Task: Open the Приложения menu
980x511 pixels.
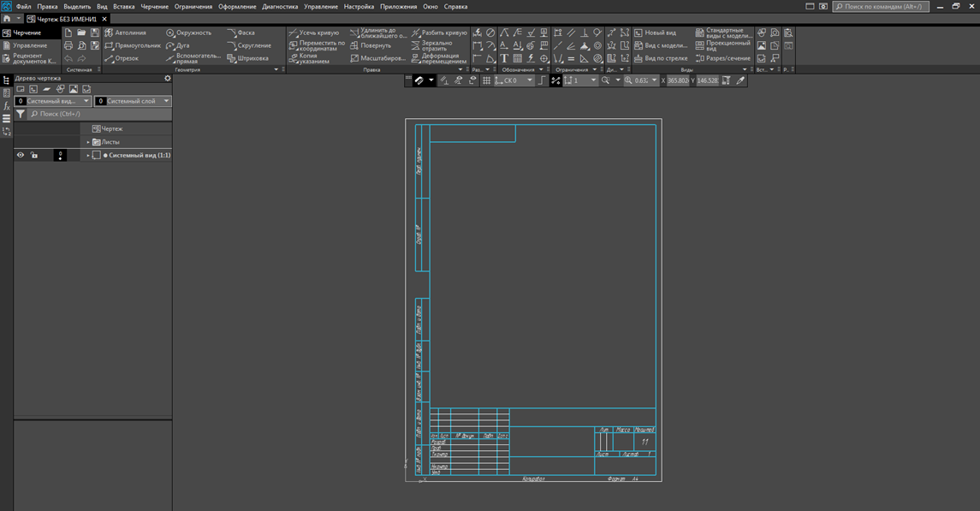Action: (399, 6)
